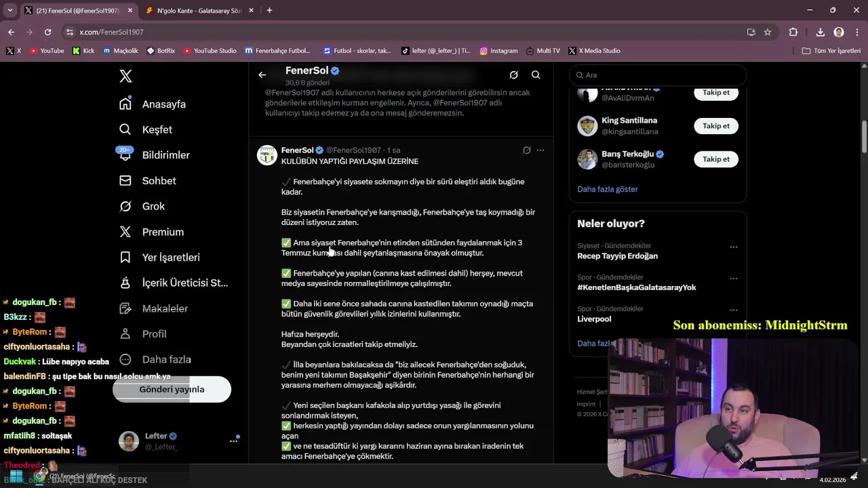
Task: Open İçerik Üreticisi Stüdyosu item
Action: [174, 283]
